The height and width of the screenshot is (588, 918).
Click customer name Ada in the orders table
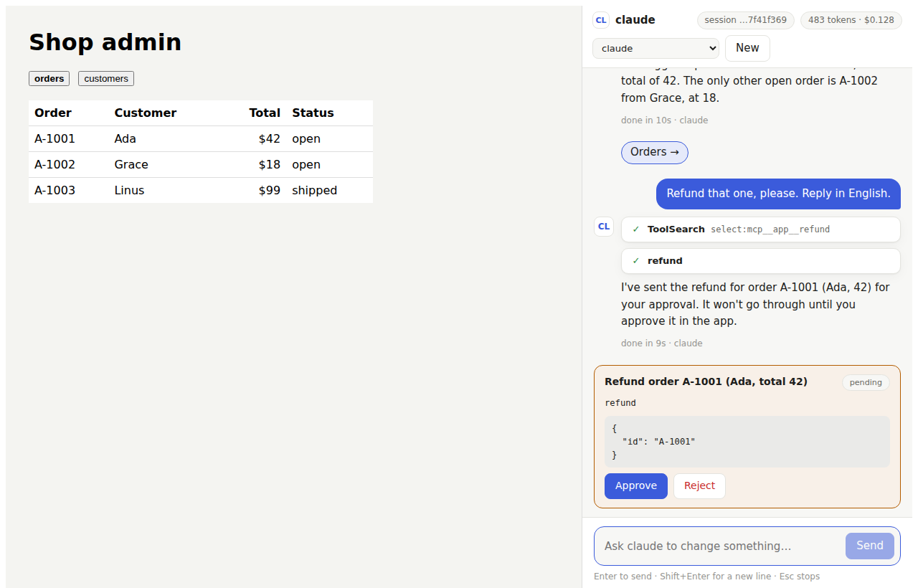point(126,139)
